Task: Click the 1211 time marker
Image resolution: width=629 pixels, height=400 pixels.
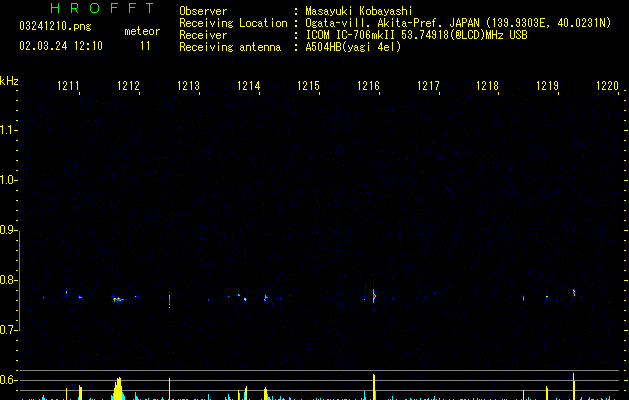Action: [68, 86]
